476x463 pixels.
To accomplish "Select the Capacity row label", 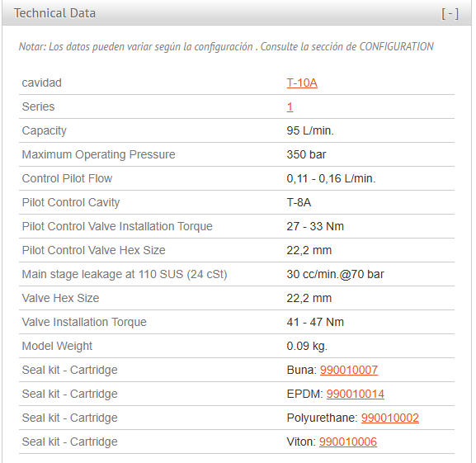I will [44, 131].
